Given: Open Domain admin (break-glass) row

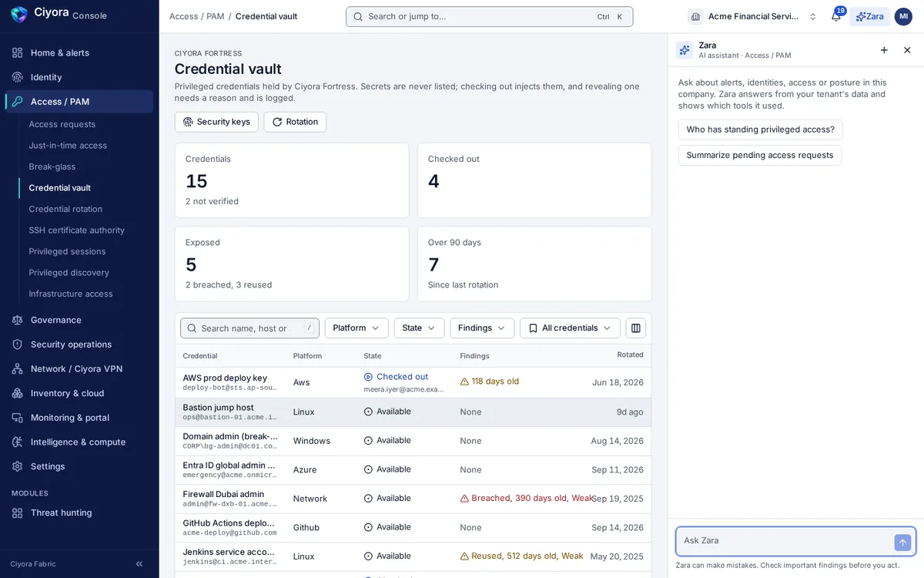Looking at the screenshot, I should click(413, 441).
